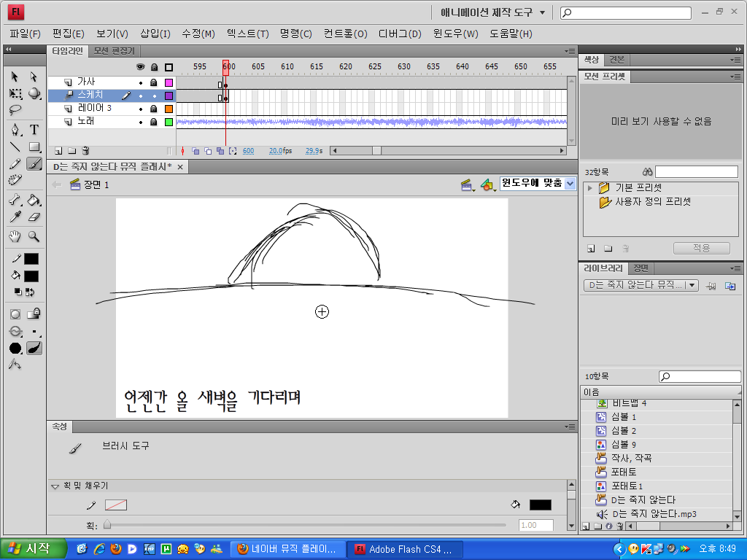Open the 삽입 menu

pyautogui.click(x=155, y=34)
